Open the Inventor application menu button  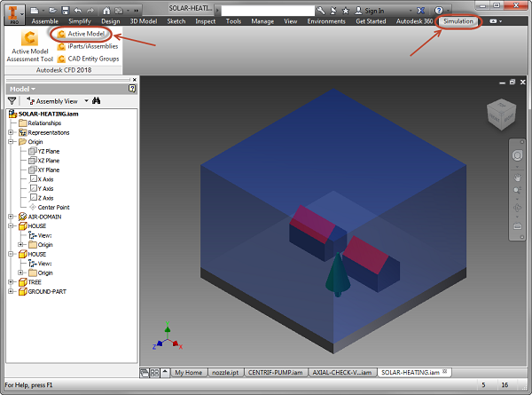coord(13,12)
